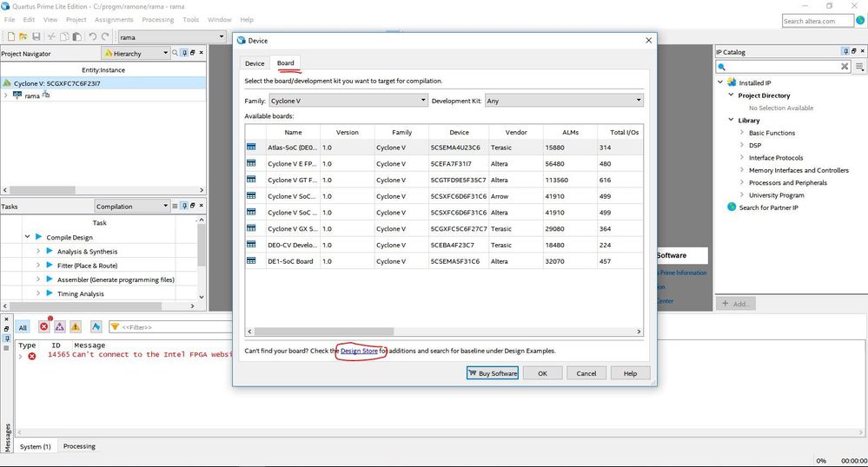Viewport: 868px width, 467px height.
Task: Click the board icon for DE1-SoC Board row
Action: pos(251,260)
